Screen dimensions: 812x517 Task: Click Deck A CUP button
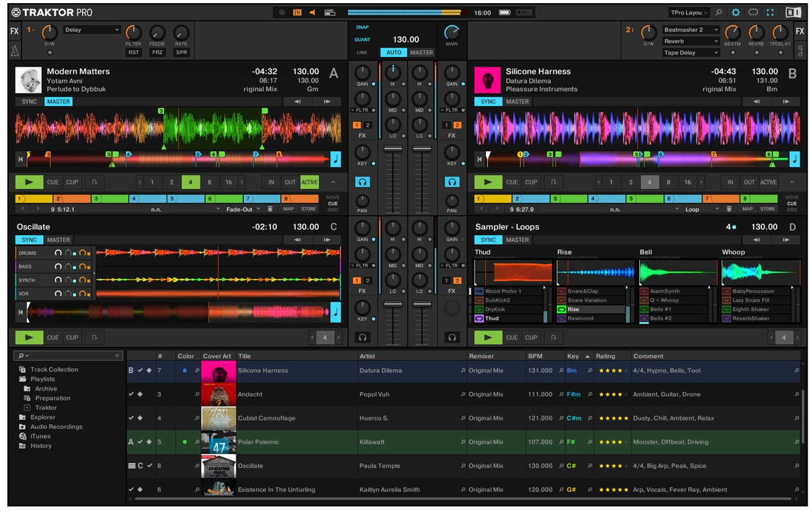(72, 182)
